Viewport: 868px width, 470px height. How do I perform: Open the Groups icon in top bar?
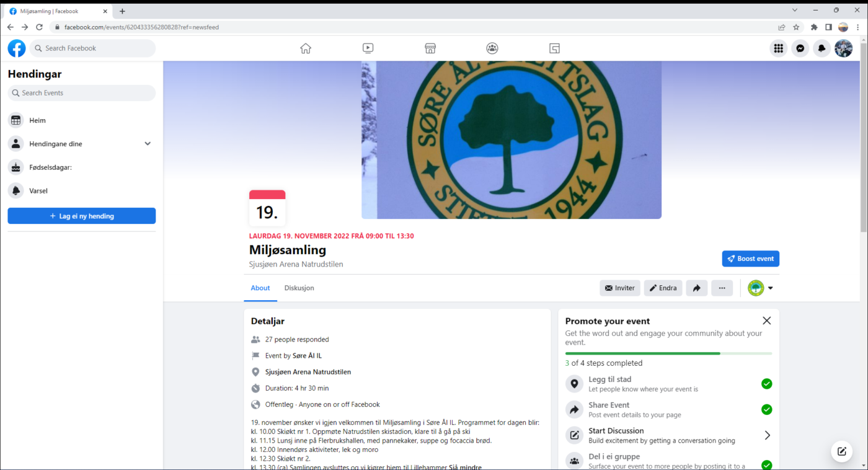coord(492,48)
